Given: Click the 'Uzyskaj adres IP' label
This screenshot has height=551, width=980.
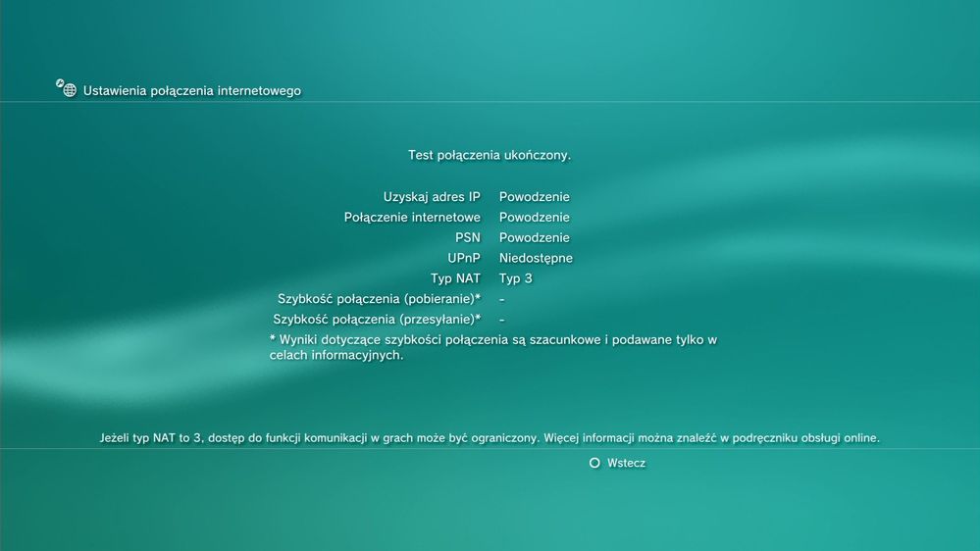Looking at the screenshot, I should coord(432,197).
